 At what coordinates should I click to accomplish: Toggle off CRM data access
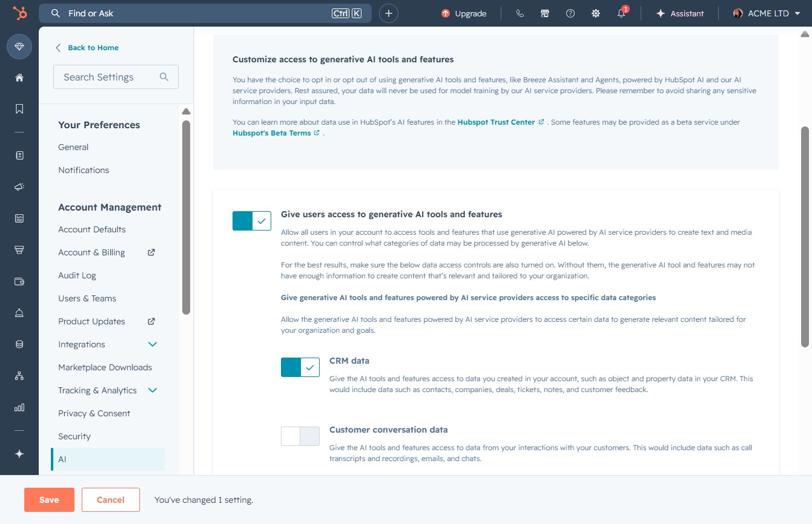300,367
